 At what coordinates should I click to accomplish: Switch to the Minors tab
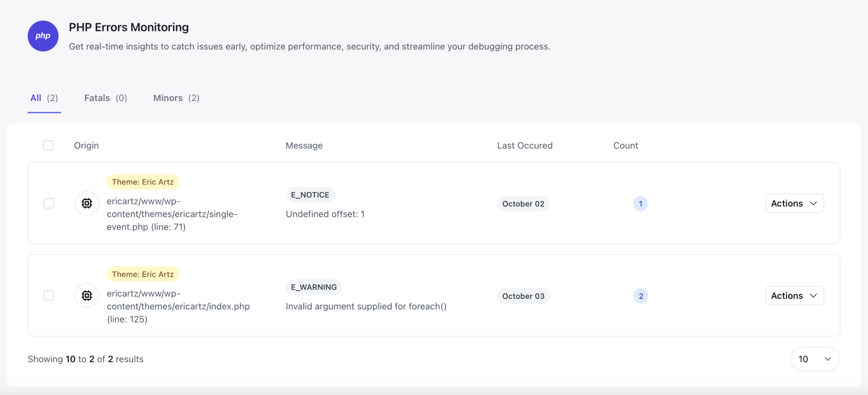[176, 98]
